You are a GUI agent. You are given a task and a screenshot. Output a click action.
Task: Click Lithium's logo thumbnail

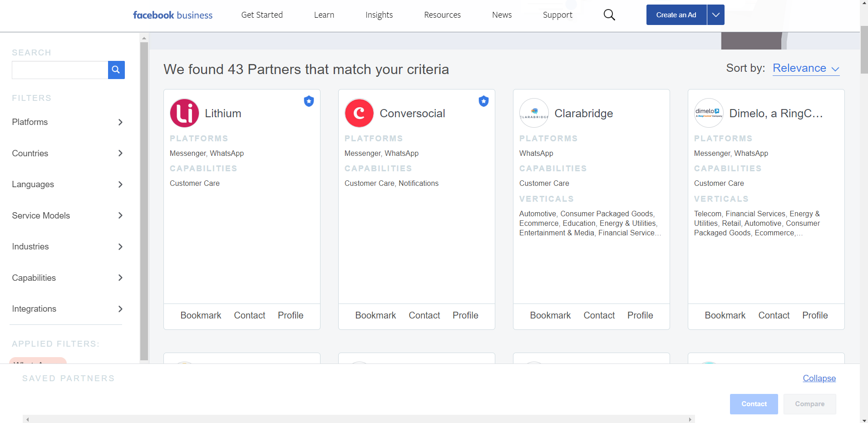coord(184,113)
